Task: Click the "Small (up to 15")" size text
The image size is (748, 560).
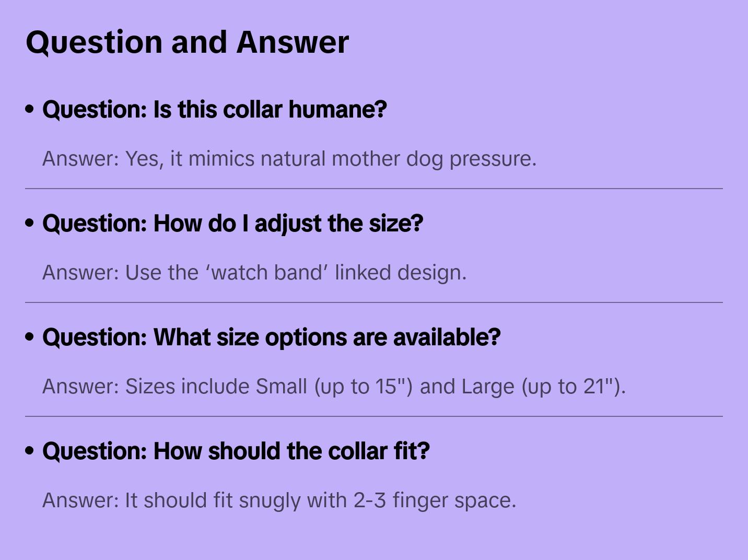Action: pyautogui.click(x=334, y=387)
